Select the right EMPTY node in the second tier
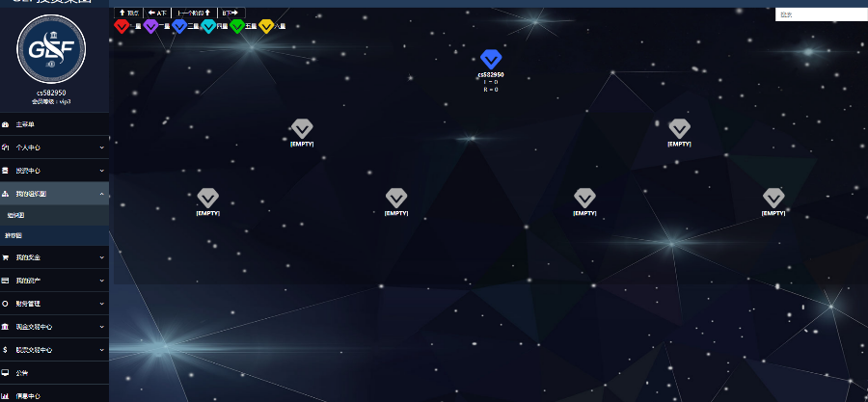868x402 pixels. tap(679, 129)
